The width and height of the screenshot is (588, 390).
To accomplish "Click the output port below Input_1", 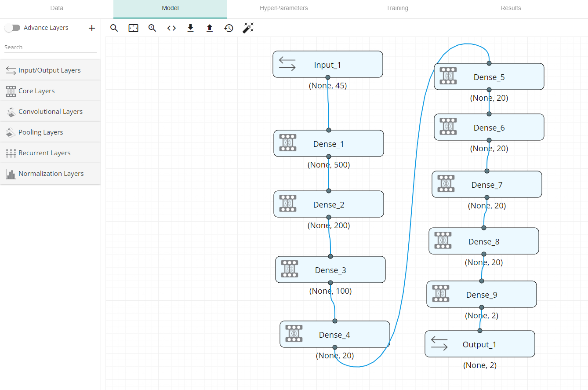I will (328, 77).
